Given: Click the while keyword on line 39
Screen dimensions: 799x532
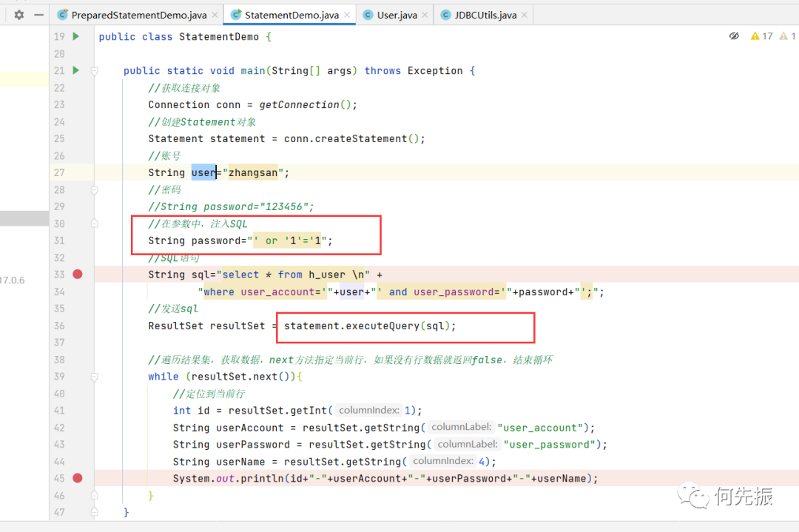Looking at the screenshot, I should point(163,377).
